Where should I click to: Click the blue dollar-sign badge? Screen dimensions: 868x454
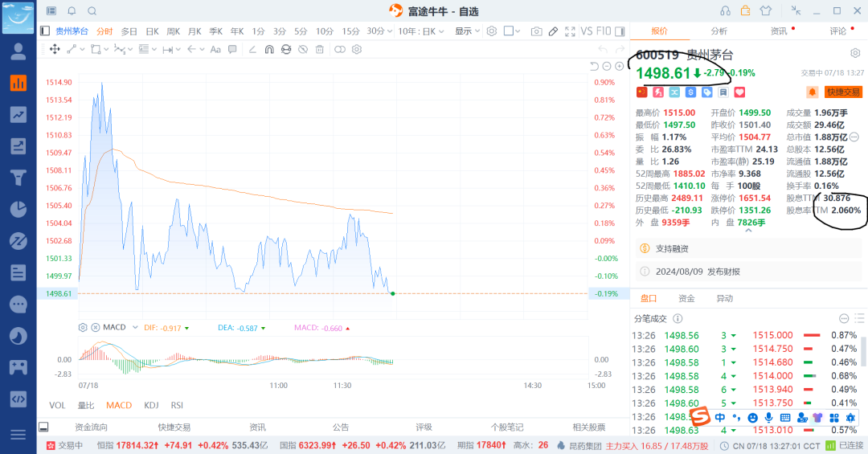691,92
